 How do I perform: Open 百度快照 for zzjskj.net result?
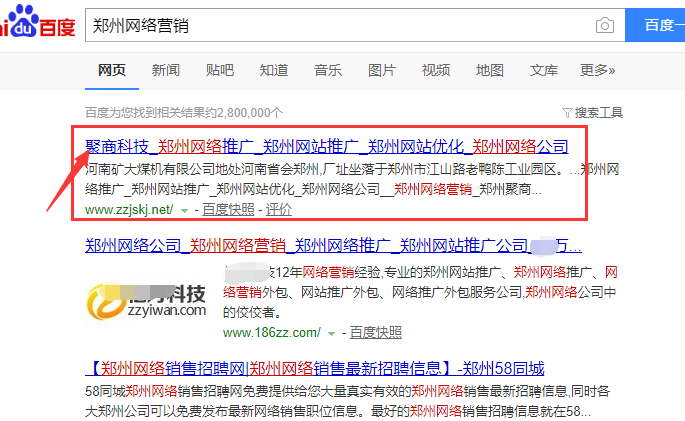pyautogui.click(x=228, y=210)
